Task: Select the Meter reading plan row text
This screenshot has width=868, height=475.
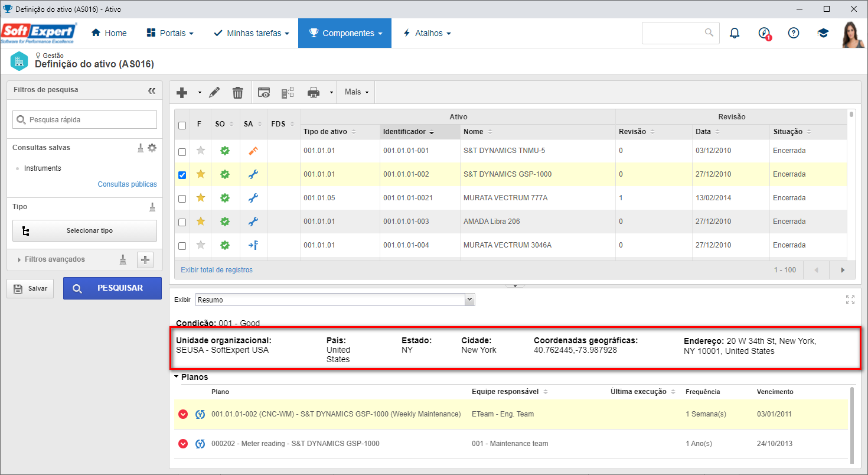Action: (295, 444)
